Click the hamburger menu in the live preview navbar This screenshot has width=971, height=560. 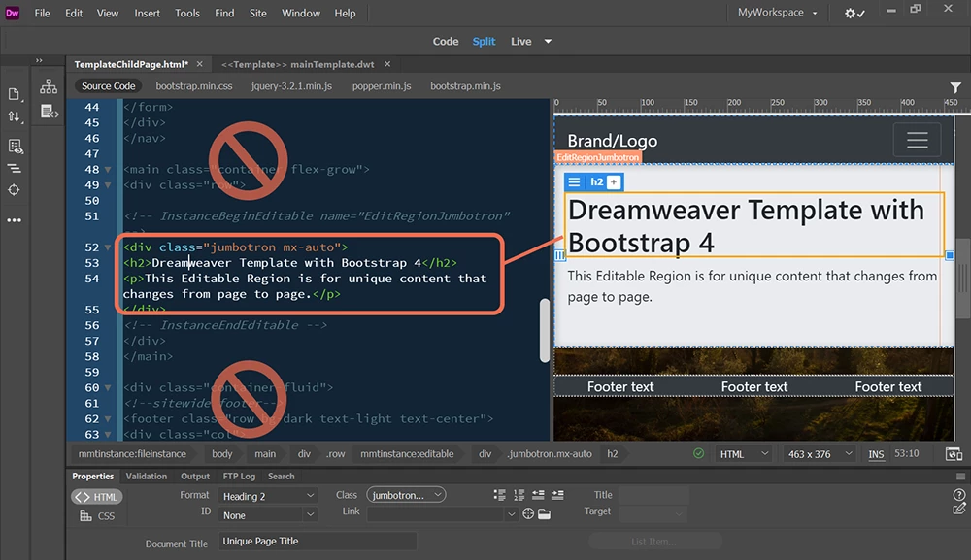(x=918, y=140)
